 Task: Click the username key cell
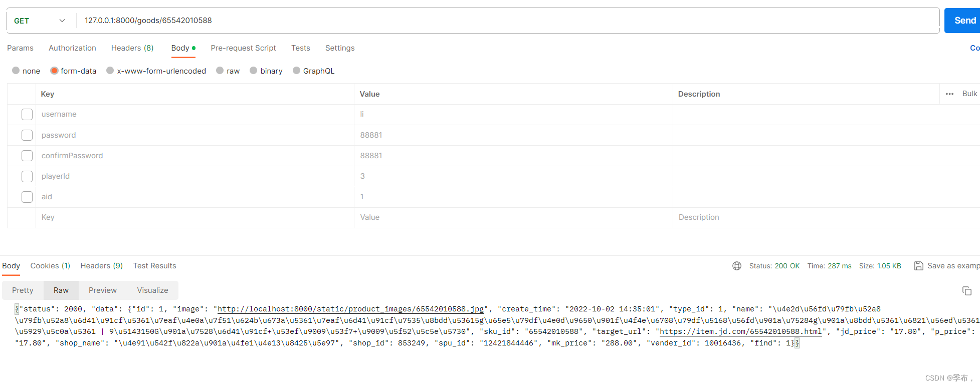tap(194, 114)
